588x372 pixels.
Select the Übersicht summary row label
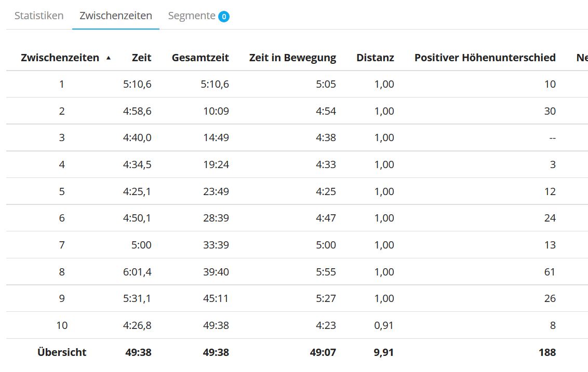pos(62,352)
